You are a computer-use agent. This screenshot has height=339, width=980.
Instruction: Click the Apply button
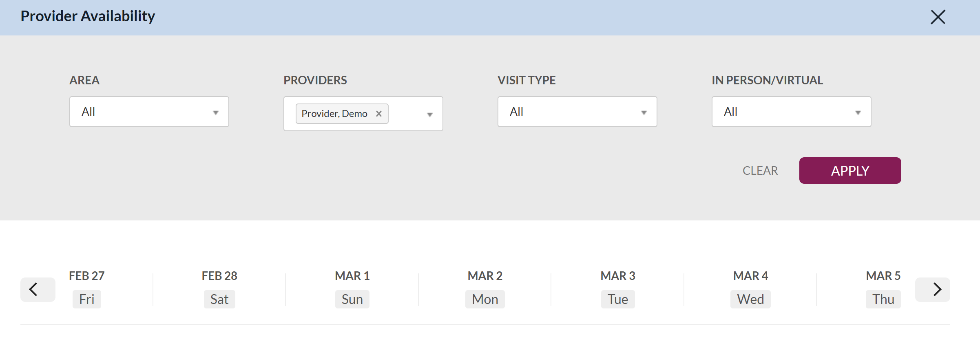point(850,171)
